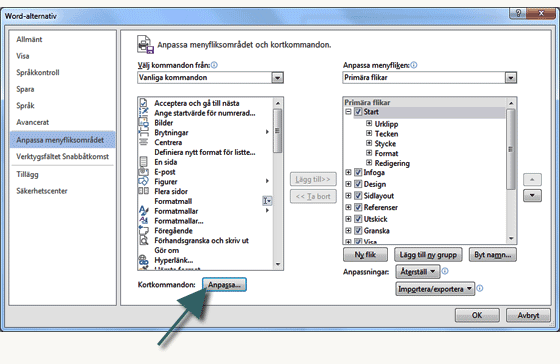Open the Avancerat options category
Viewport: 560px width, 364px height.
click(x=32, y=122)
